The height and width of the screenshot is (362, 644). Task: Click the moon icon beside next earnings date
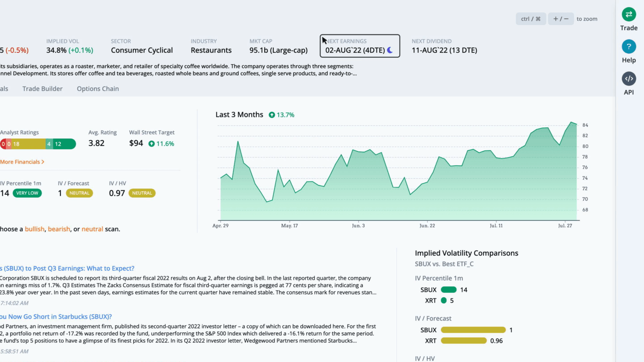tap(390, 50)
